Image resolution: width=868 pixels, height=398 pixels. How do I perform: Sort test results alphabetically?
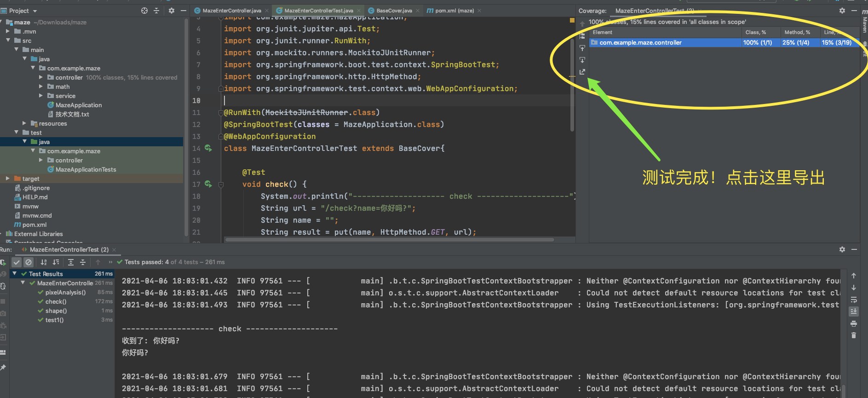point(44,262)
